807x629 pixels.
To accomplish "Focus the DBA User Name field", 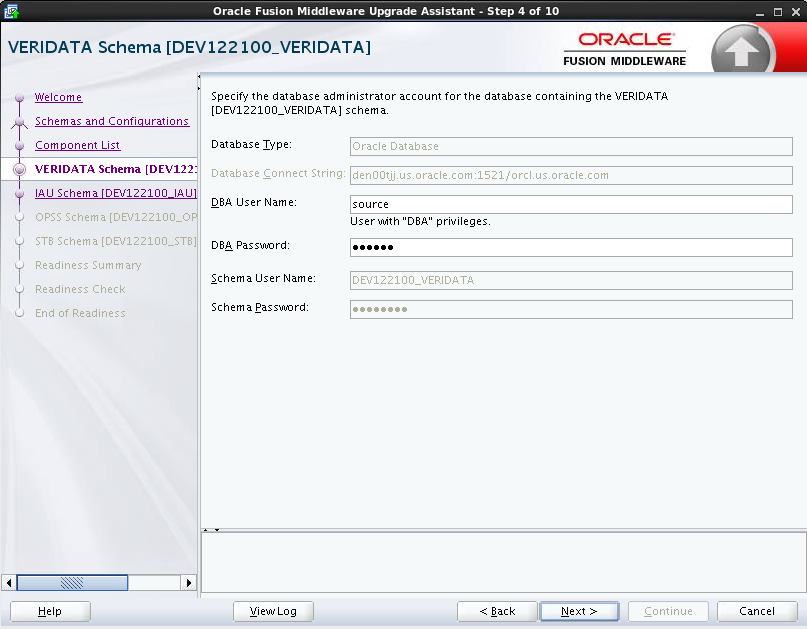I will click(571, 204).
